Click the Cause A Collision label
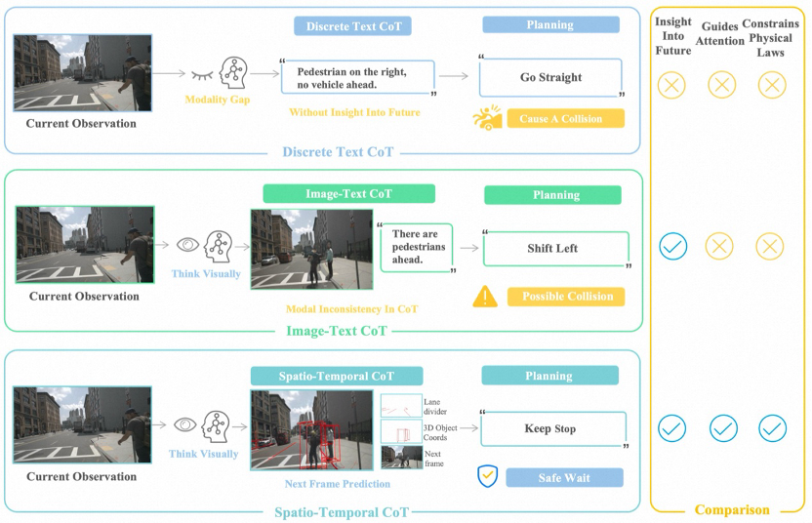The image size is (812, 523). (565, 118)
